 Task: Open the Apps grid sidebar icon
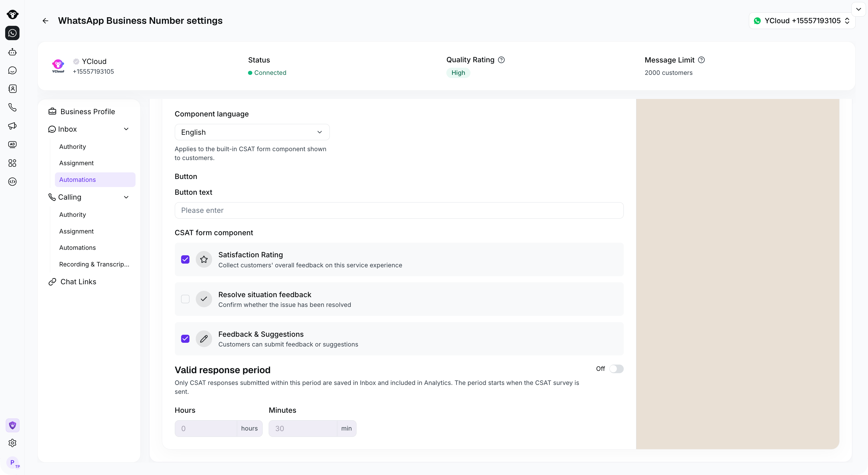(x=12, y=163)
